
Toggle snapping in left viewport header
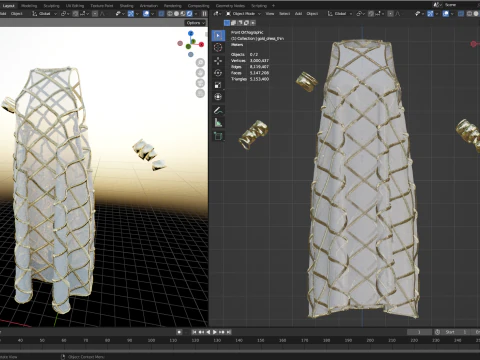tap(75, 14)
